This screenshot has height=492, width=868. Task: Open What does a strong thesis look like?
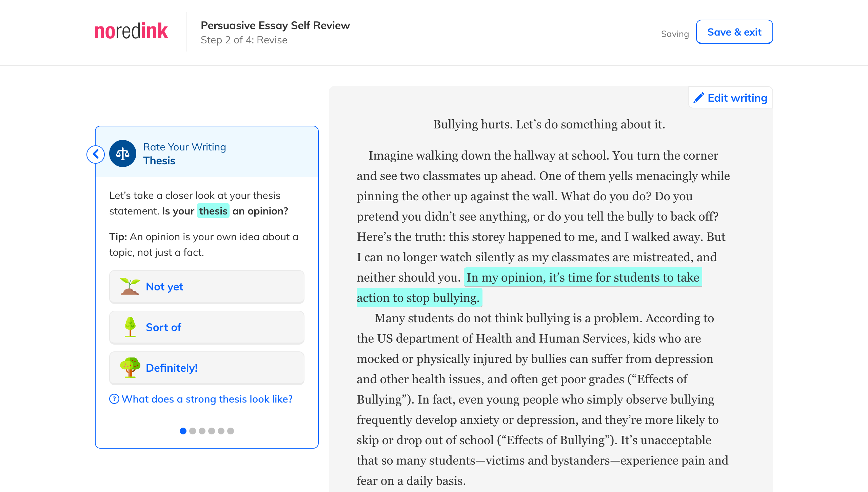[207, 399]
